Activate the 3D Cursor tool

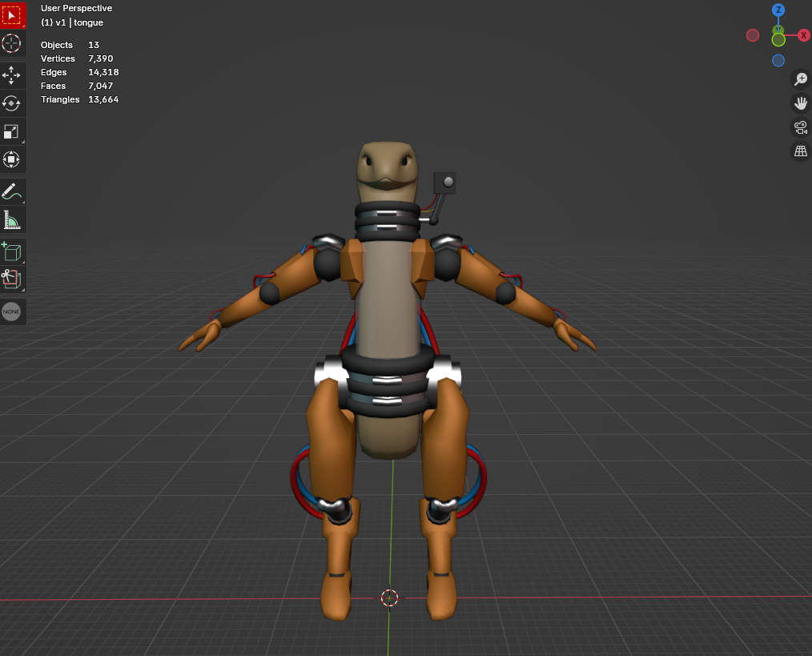(x=12, y=43)
